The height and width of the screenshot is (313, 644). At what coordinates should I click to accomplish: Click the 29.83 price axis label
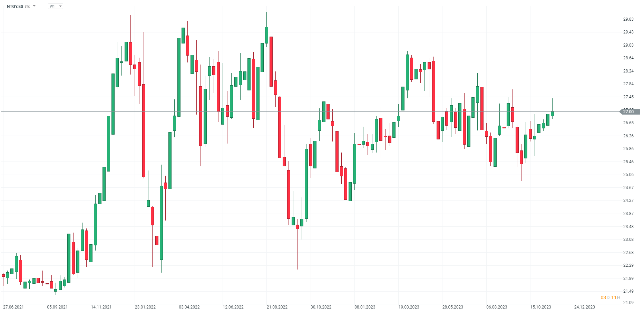(628, 19)
